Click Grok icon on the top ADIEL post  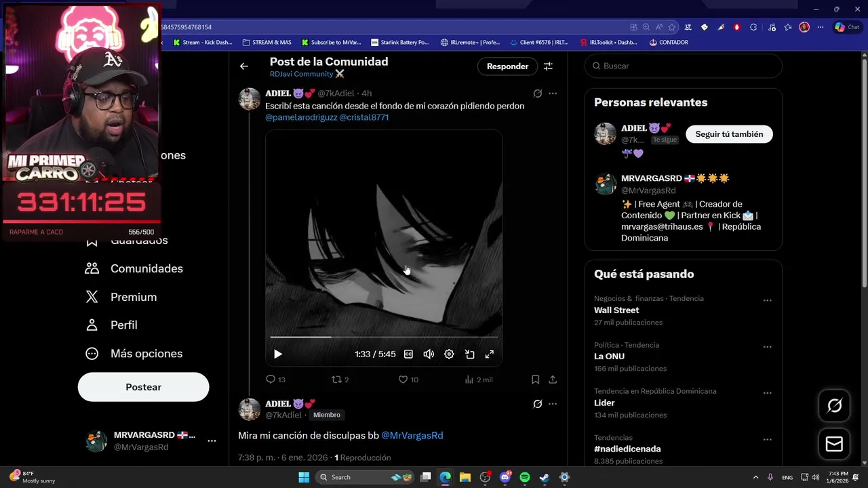(x=537, y=94)
